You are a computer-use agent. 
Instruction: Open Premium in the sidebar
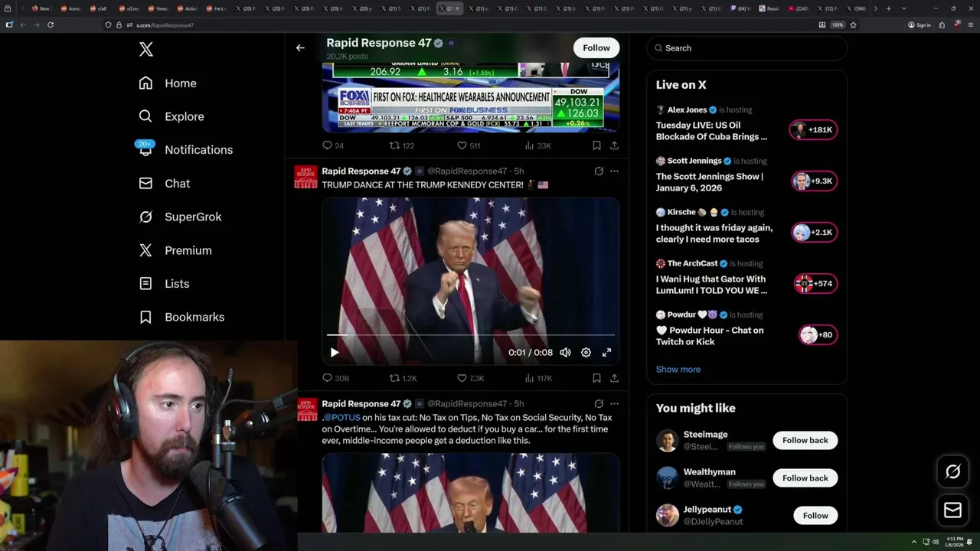pyautogui.click(x=175, y=250)
